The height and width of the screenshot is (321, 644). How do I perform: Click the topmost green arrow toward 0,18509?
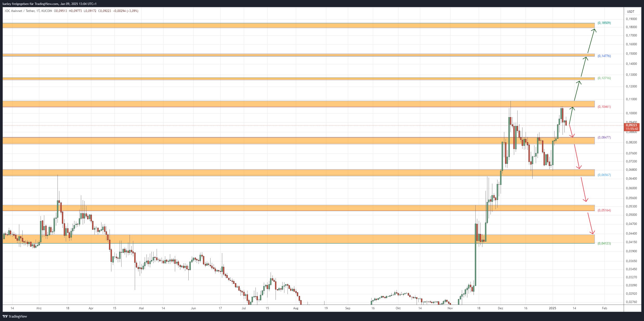click(x=591, y=41)
